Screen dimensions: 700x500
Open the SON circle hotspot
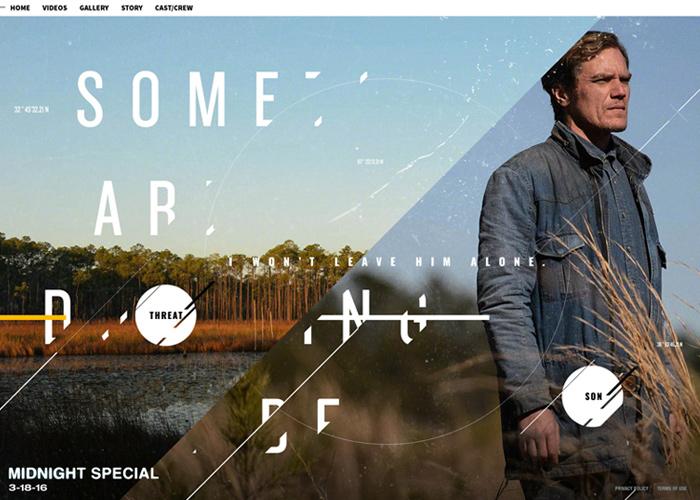click(593, 396)
